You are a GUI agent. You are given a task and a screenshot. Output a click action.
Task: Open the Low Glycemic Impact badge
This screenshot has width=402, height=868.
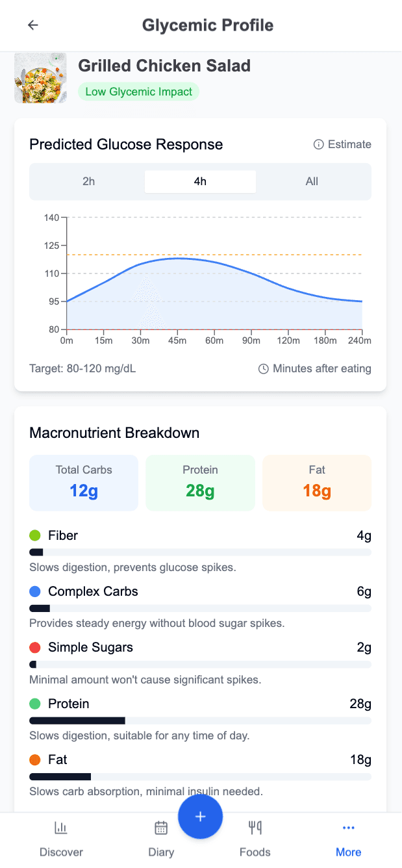[x=138, y=92]
